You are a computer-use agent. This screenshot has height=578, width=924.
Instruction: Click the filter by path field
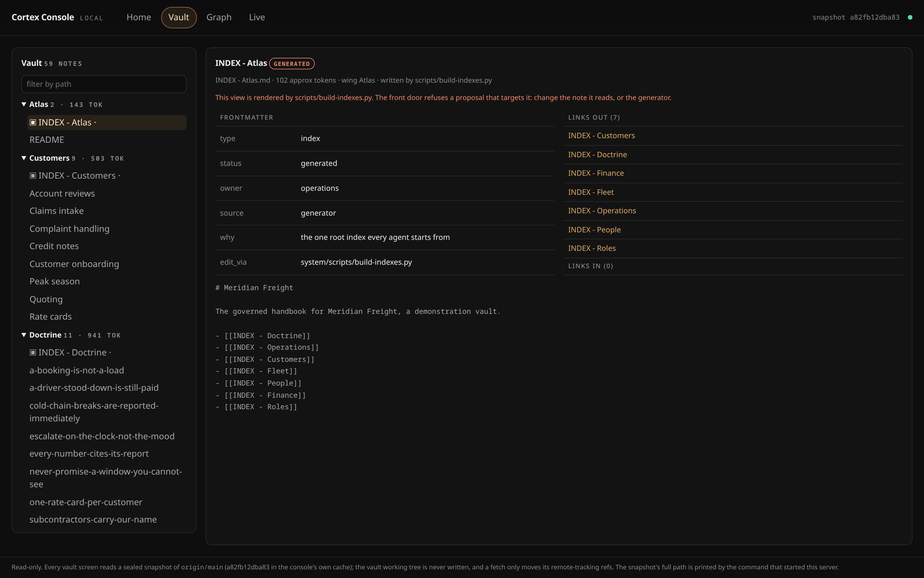[104, 84]
